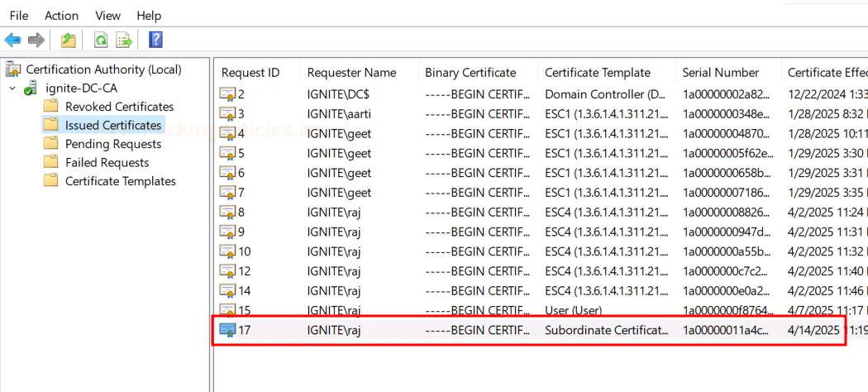The height and width of the screenshot is (392, 868).
Task: Click serial number 1a00000005f62e...
Action: coord(727,153)
